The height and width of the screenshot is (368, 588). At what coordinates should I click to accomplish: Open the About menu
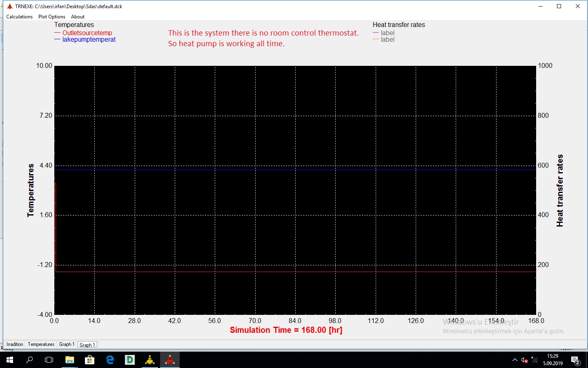(78, 17)
